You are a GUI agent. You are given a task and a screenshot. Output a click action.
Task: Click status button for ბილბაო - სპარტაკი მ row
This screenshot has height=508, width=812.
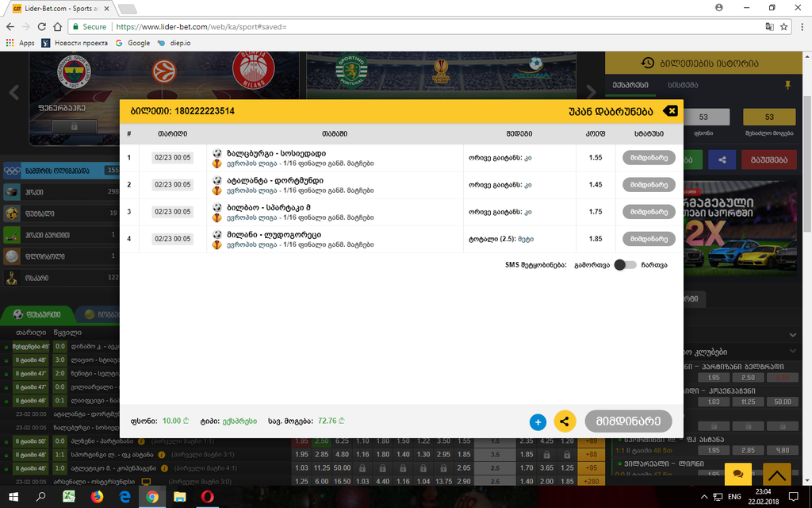(649, 211)
